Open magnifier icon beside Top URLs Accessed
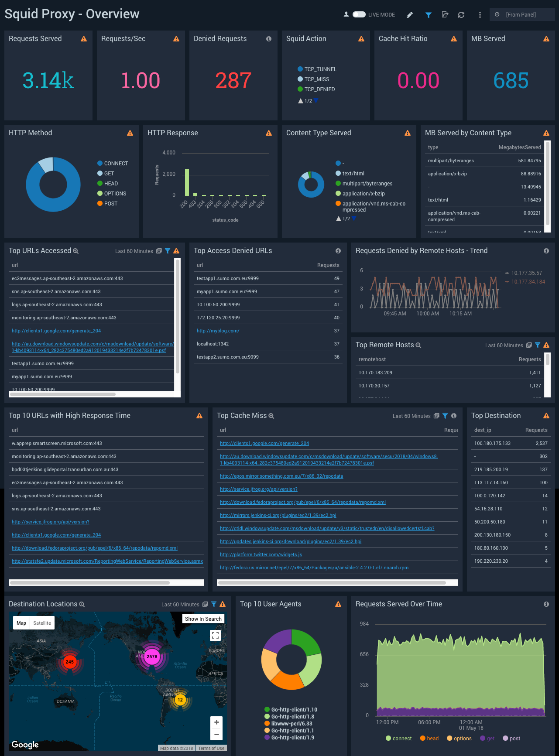This screenshot has width=559, height=756. pyautogui.click(x=76, y=251)
